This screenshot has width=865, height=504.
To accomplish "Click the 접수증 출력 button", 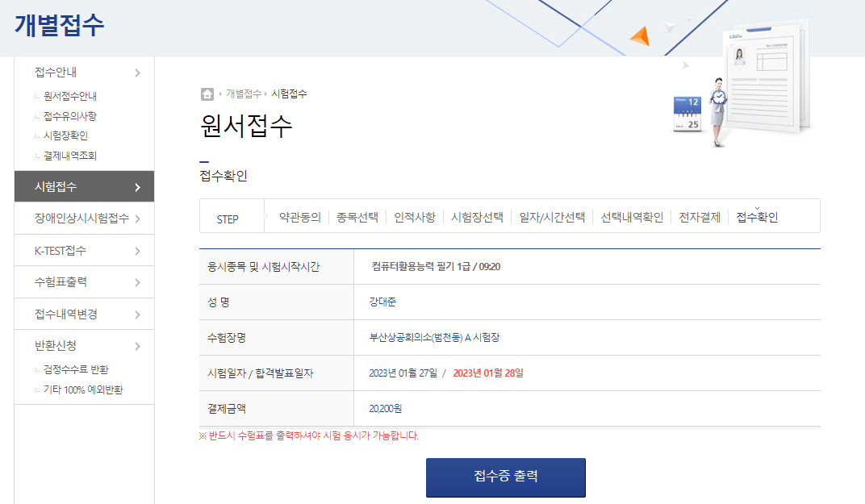I will pyautogui.click(x=505, y=477).
